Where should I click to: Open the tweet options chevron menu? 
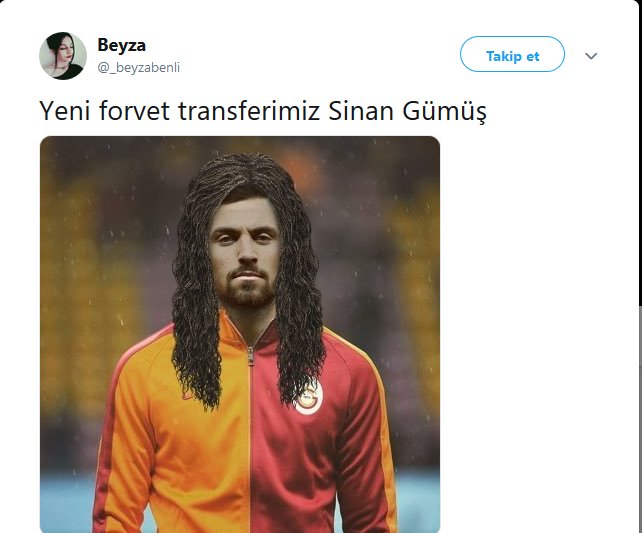[x=591, y=56]
